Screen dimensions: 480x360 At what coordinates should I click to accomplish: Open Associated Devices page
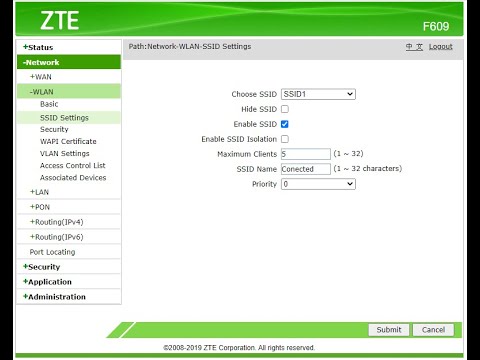[x=73, y=178]
